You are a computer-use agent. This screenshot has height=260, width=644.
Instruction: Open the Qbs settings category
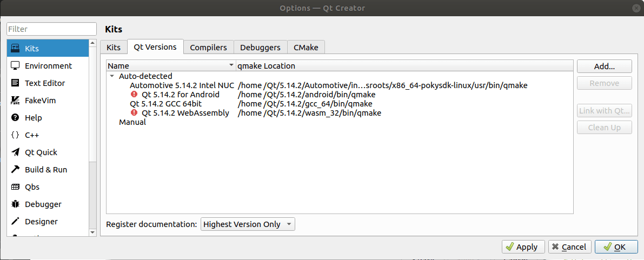point(32,187)
